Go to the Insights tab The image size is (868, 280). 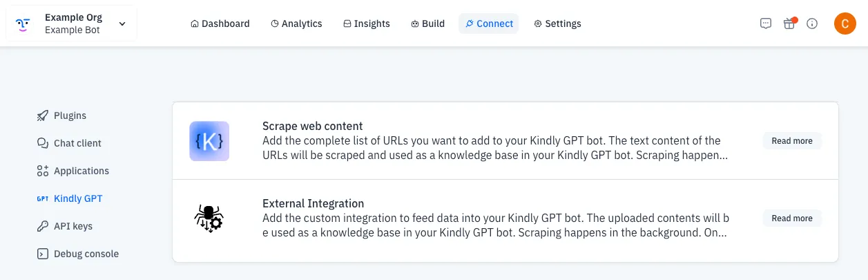pos(367,24)
